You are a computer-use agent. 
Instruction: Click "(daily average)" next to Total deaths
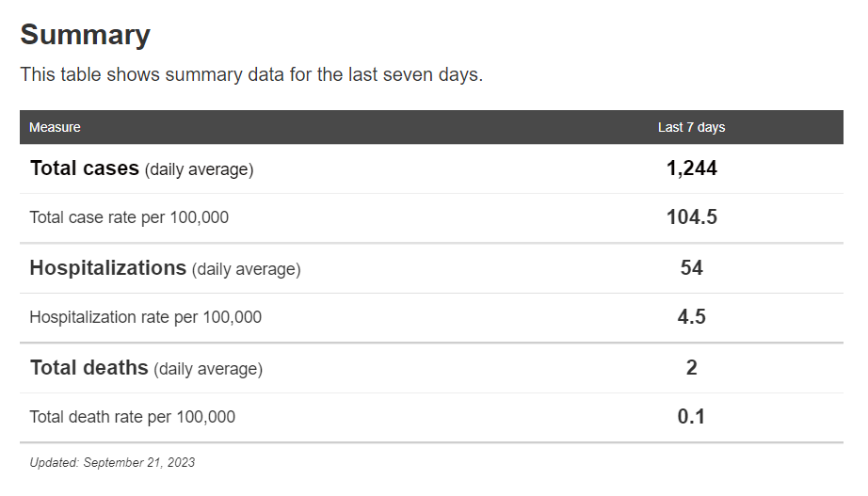[x=208, y=370]
